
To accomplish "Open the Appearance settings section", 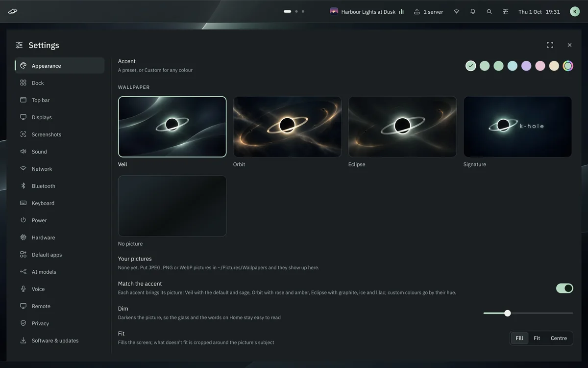I will (x=59, y=66).
